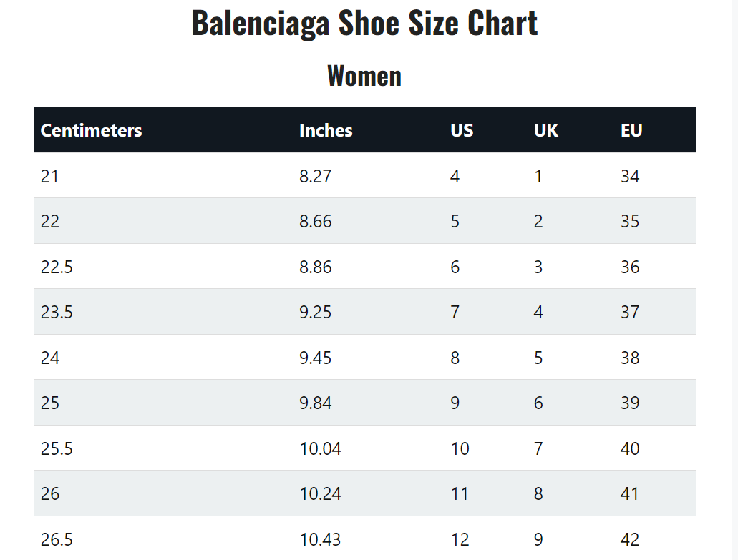Click the US column header
This screenshot has width=738, height=560.
tap(462, 130)
